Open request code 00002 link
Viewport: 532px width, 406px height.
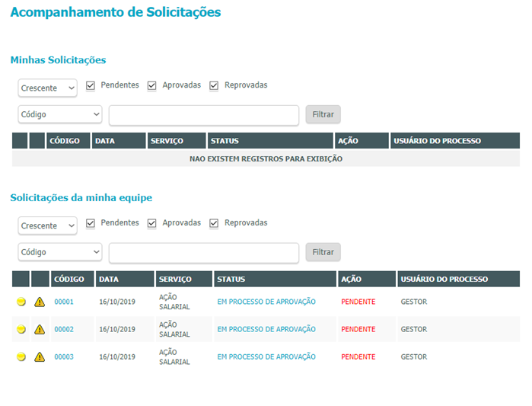[64, 329]
